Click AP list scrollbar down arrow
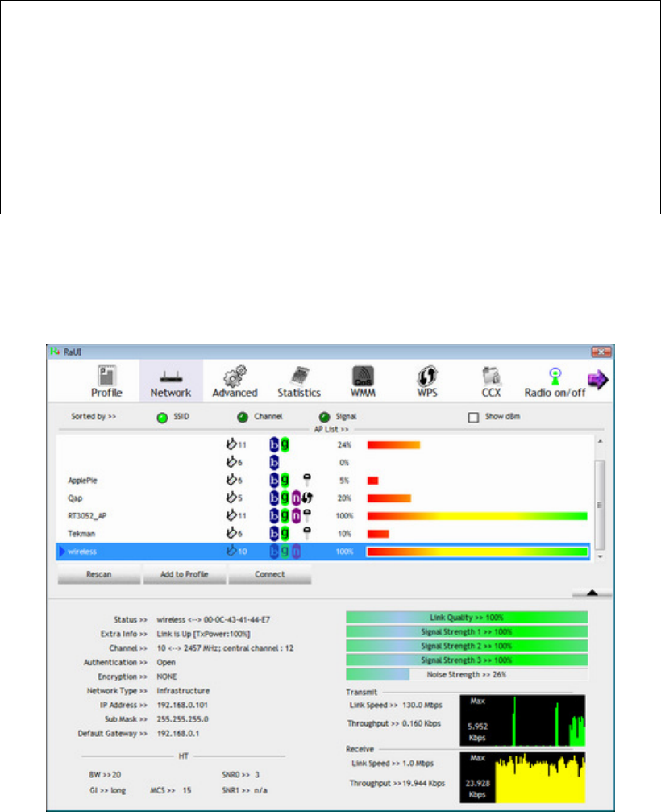The width and height of the screenshot is (661, 812). [x=600, y=556]
